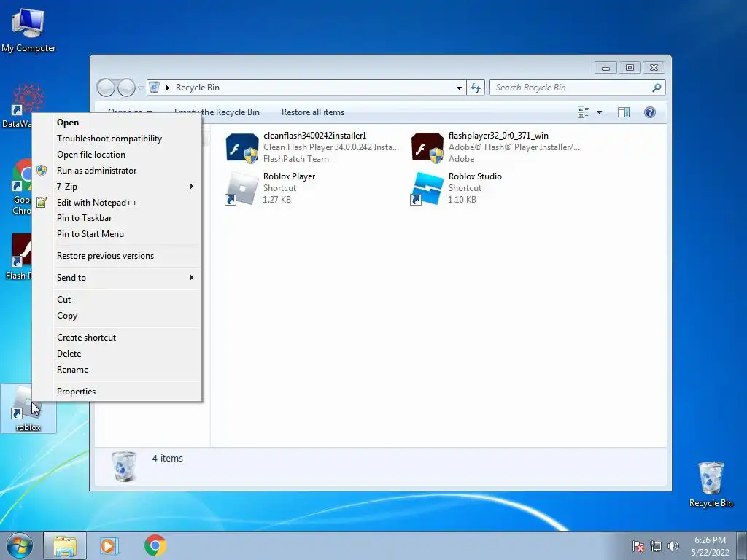Image resolution: width=747 pixels, height=560 pixels.
Task: Select the Roblox Player shortcut icon
Action: (x=241, y=189)
